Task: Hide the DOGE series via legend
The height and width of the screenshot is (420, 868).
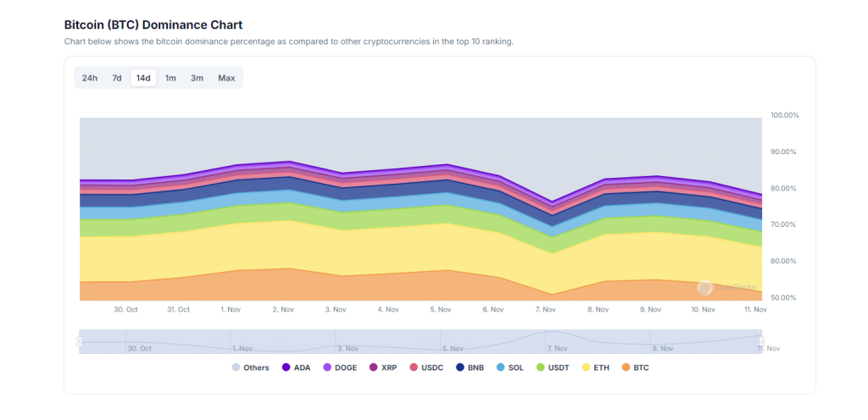Action: (340, 367)
